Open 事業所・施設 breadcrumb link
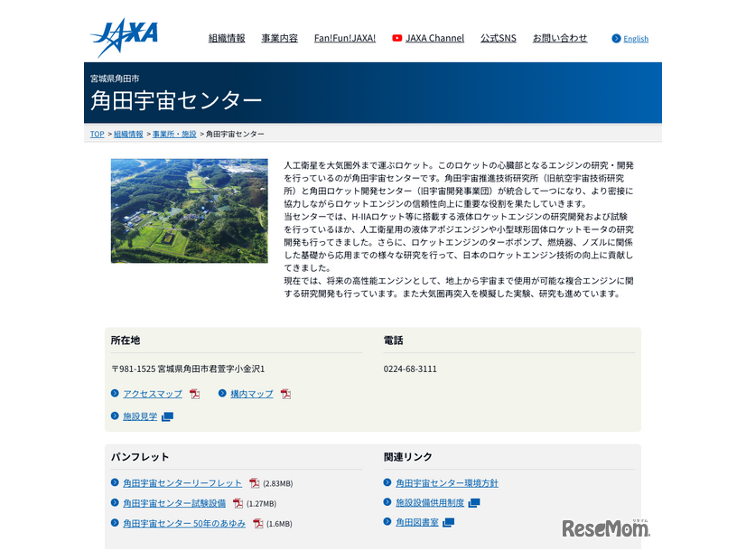Screen dimensions: 746x560 174,135
